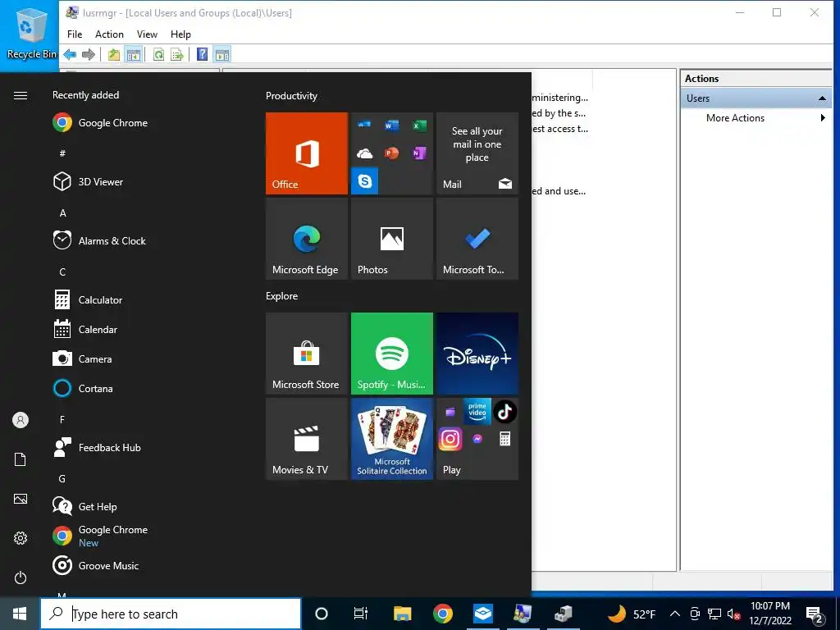This screenshot has width=840, height=630.
Task: Click the muted volume tray icon
Action: coord(734,614)
